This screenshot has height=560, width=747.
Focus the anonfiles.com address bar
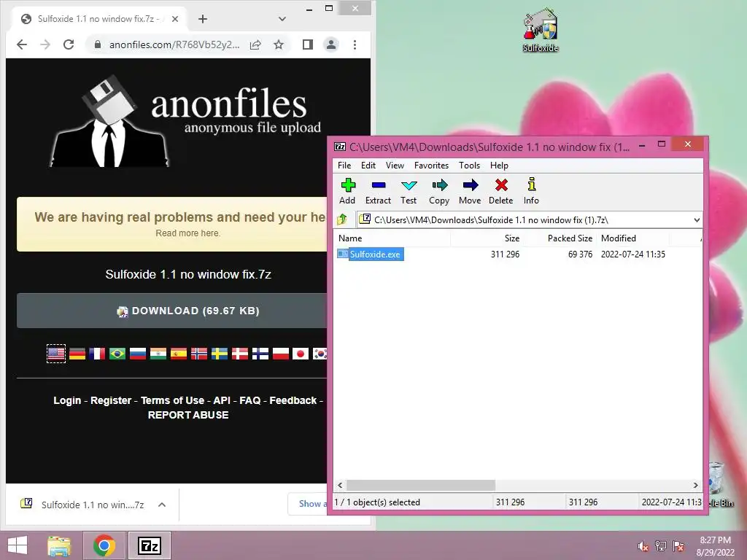[174, 44]
